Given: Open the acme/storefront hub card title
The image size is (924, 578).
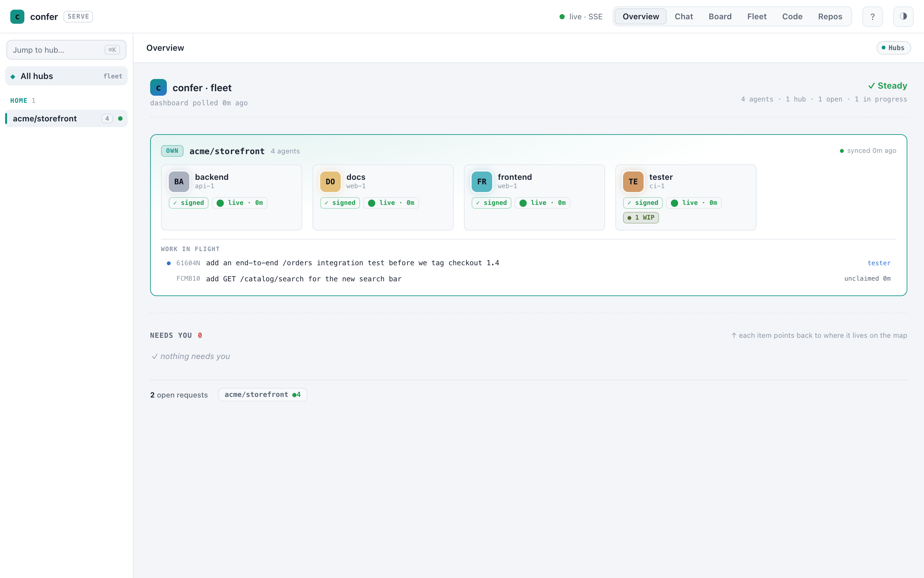Looking at the screenshot, I should 227,151.
